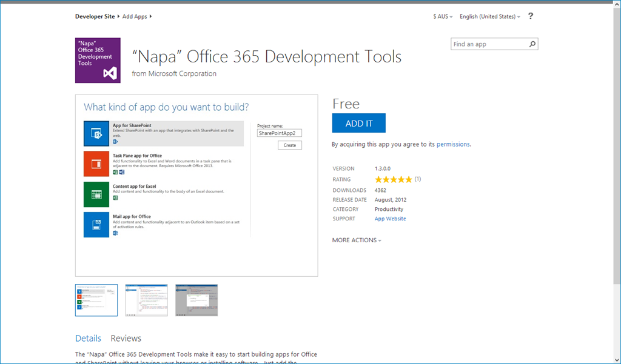Click the Napa Office 365 app logo
The image size is (621, 364).
pos(98,61)
